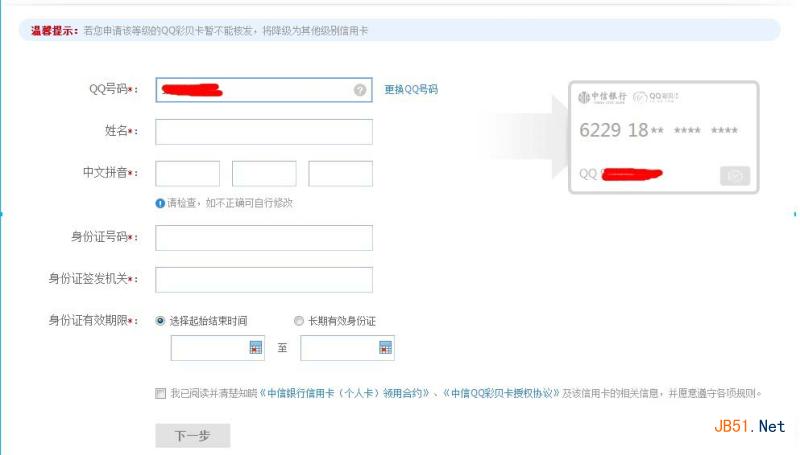Click the QQ彩贝 logo on card preview

(x=656, y=96)
